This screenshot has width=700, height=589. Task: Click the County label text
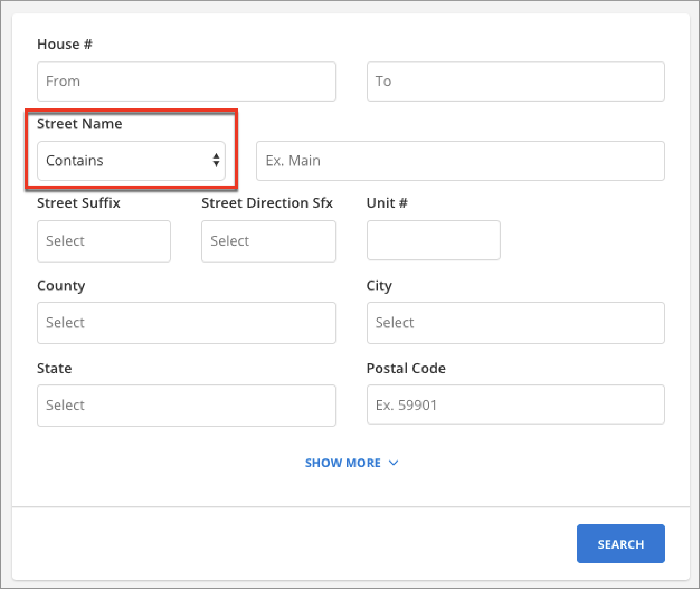point(61,286)
